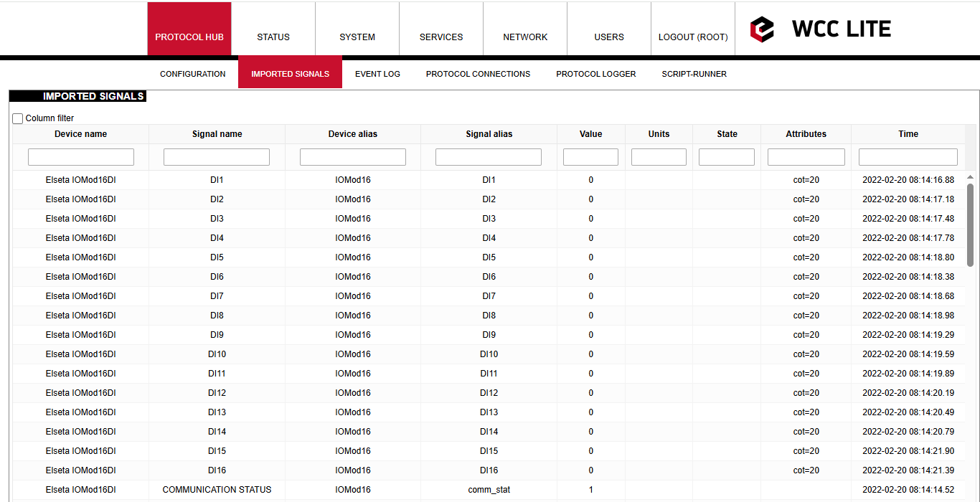
Task: Click the Time column filter box
Action: [x=908, y=157]
